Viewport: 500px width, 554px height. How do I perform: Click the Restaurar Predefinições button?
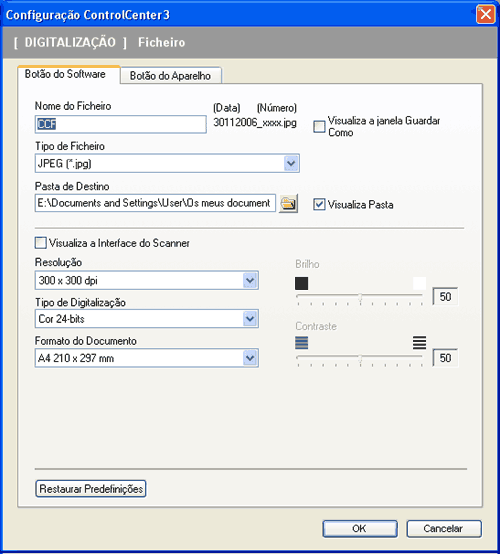[x=91, y=489]
